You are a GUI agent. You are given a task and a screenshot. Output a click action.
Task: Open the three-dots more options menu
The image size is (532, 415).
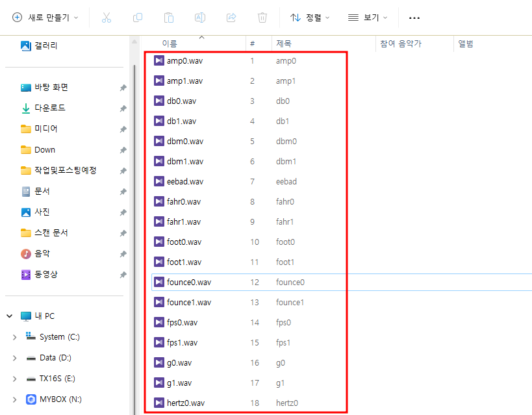(x=414, y=18)
